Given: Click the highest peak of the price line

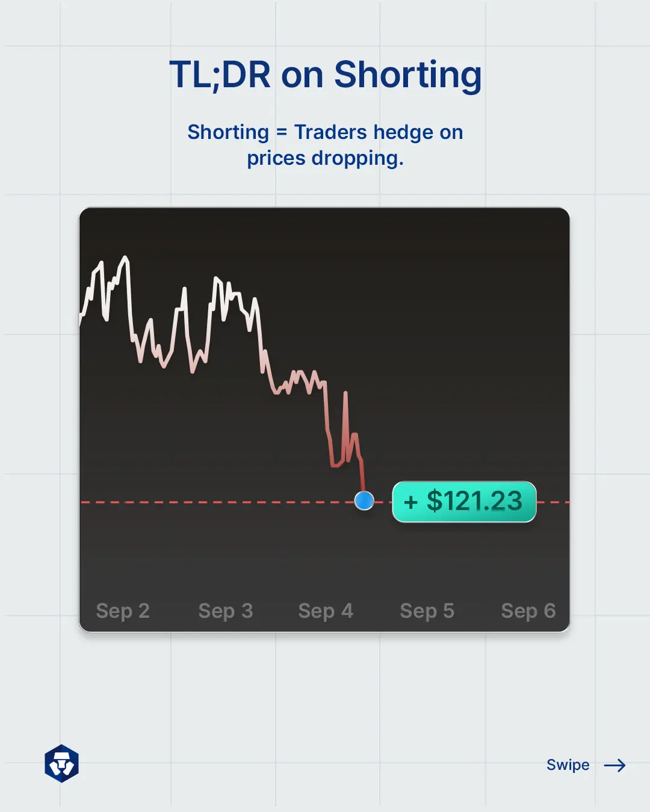Looking at the screenshot, I should [126, 258].
